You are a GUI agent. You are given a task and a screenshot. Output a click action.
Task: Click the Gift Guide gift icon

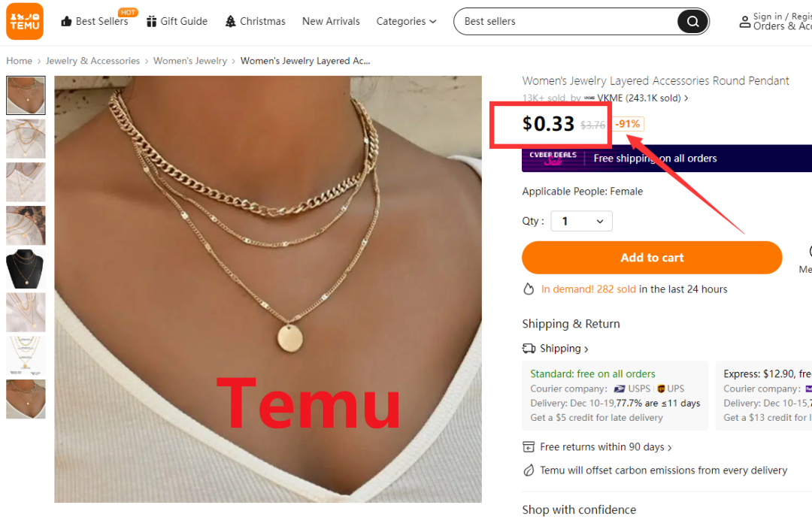(x=151, y=21)
